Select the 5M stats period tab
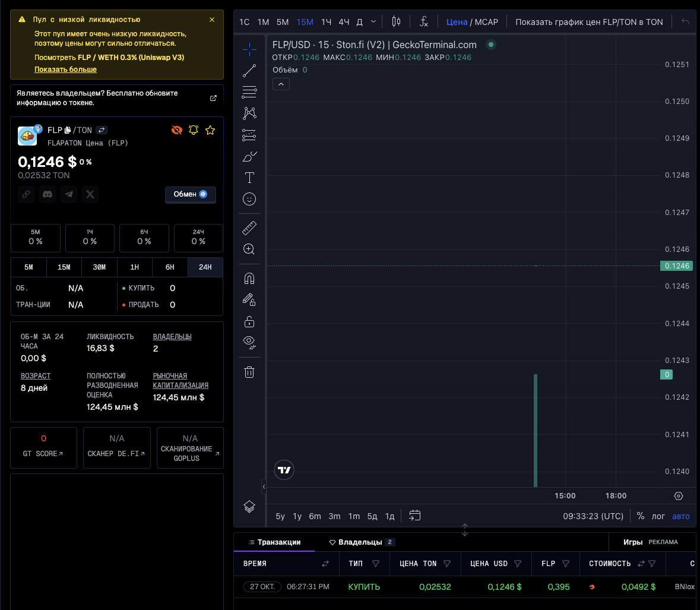Viewport: 700px width, 610px height. [x=28, y=267]
